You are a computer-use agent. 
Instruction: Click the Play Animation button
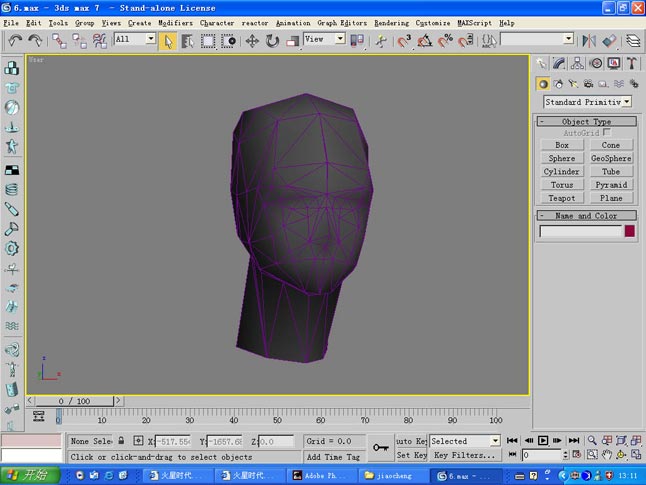(x=543, y=440)
